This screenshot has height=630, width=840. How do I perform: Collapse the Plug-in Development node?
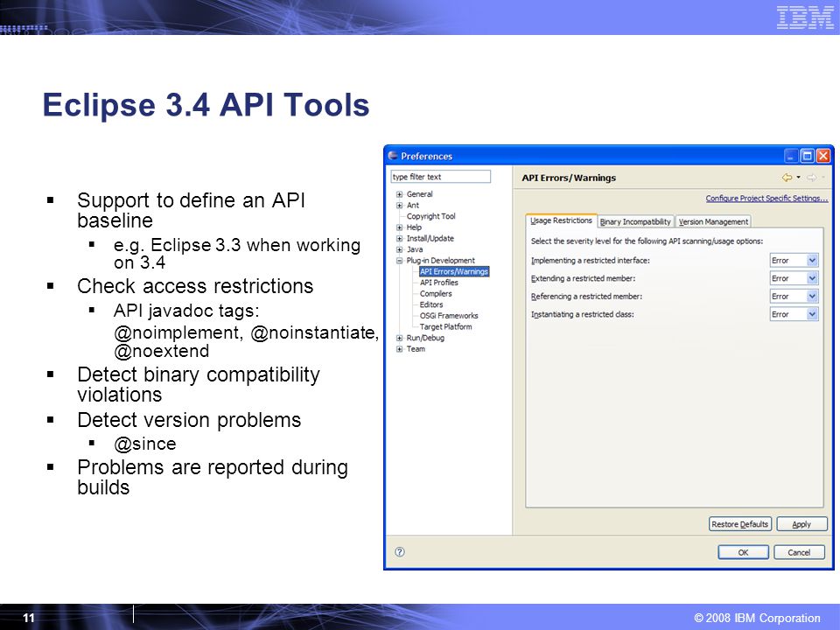[399, 261]
